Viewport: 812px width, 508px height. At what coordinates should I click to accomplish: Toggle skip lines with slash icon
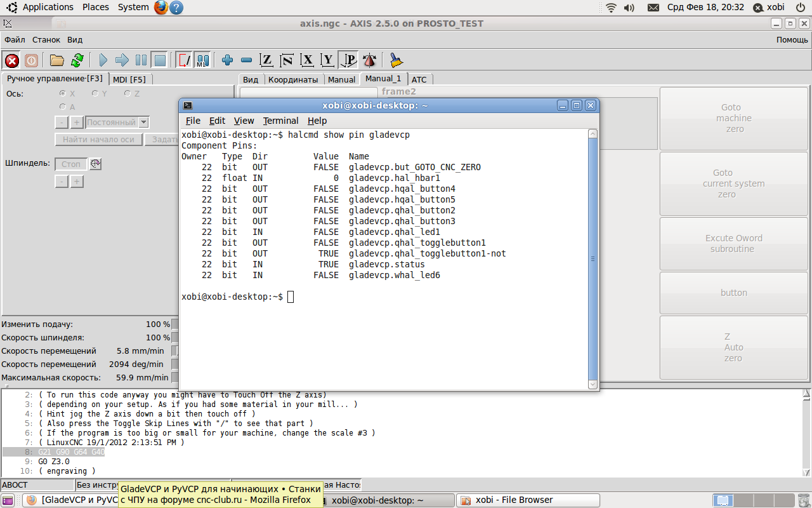[184, 60]
